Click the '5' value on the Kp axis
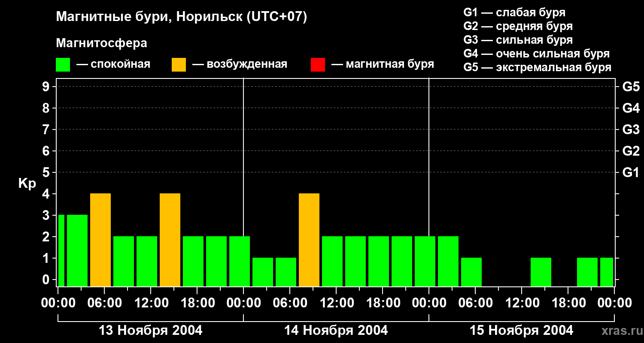Viewport: 644px width, 343px height. pyautogui.click(x=47, y=172)
